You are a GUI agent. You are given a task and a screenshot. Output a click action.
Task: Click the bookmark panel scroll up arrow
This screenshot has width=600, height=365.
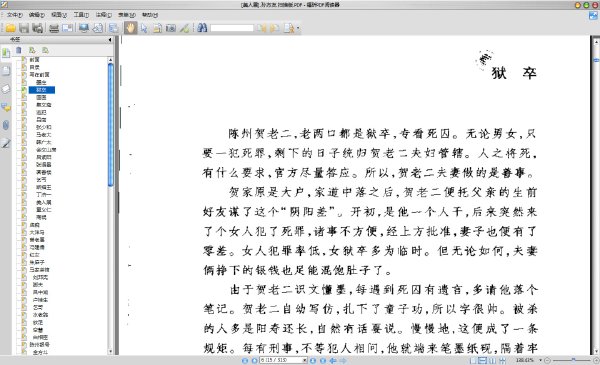[x=111, y=60]
